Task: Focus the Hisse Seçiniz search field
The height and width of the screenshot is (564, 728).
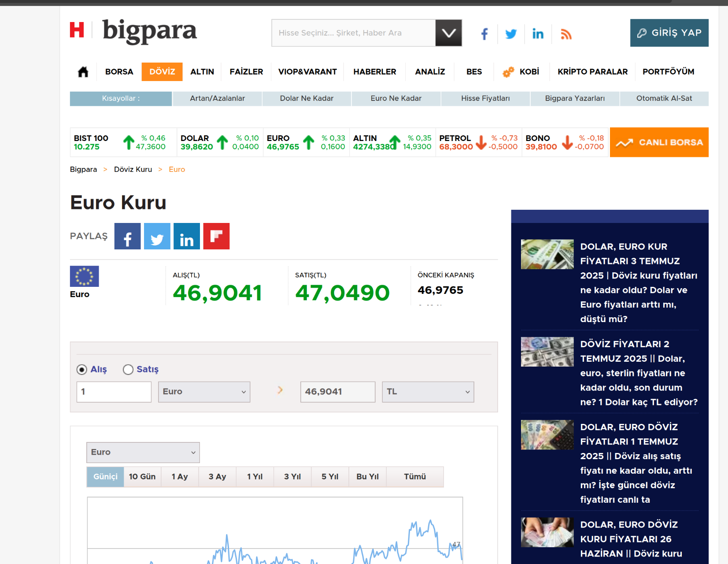Action: point(354,33)
